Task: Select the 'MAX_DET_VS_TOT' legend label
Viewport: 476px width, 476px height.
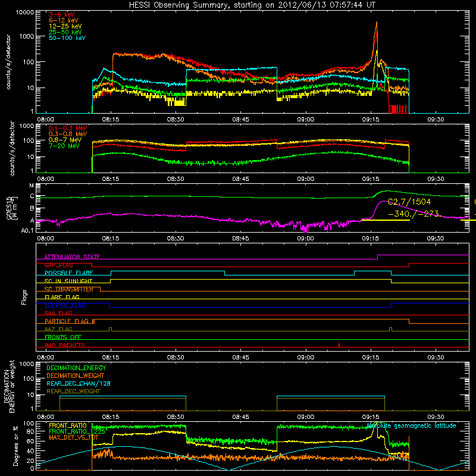Action: point(74,438)
